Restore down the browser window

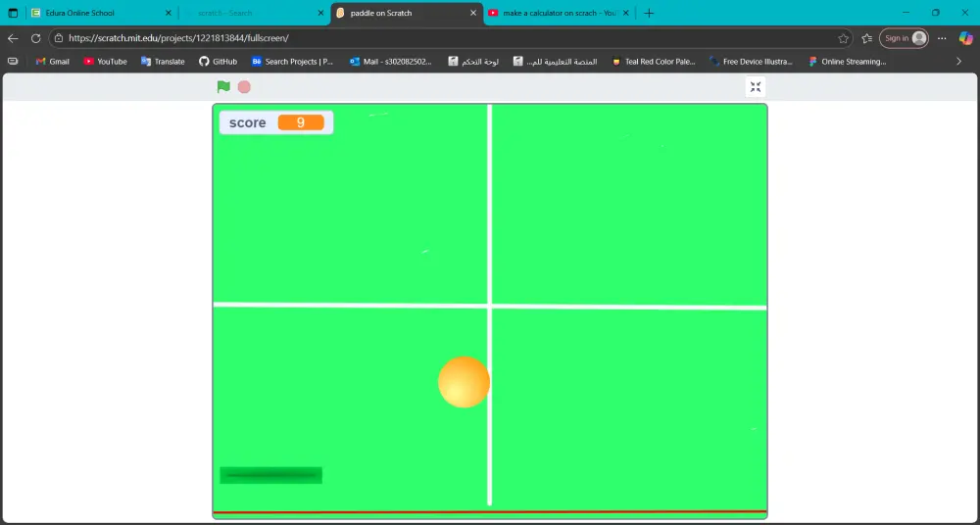tap(936, 13)
